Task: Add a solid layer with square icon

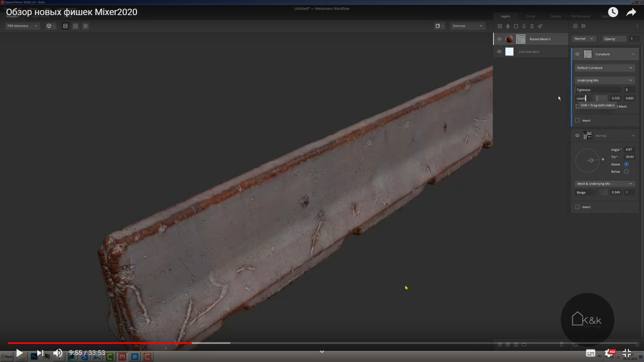Action: [516, 26]
